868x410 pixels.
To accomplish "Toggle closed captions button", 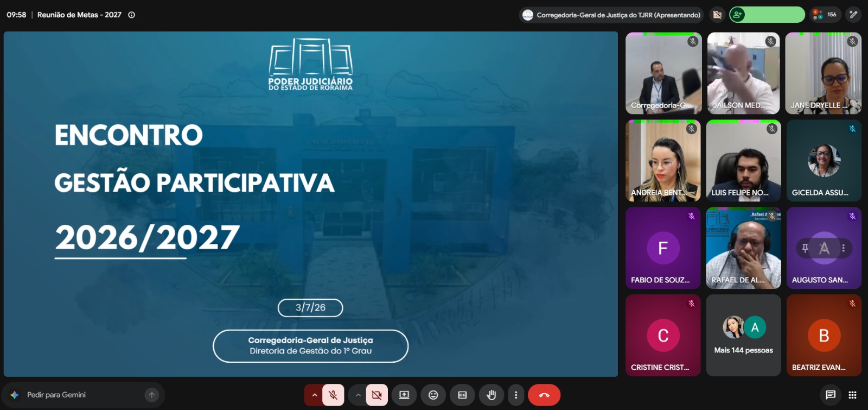I will pos(462,395).
